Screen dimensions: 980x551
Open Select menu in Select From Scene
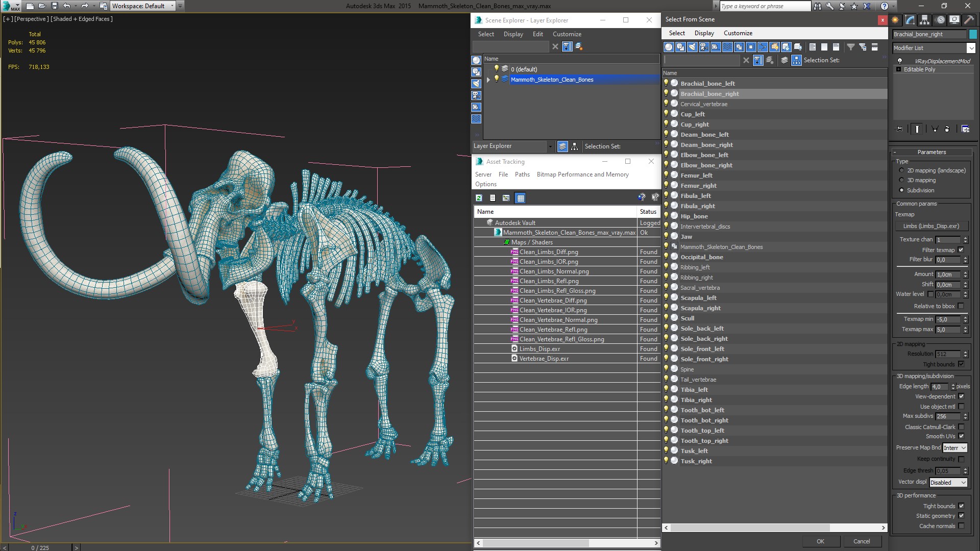677,33
